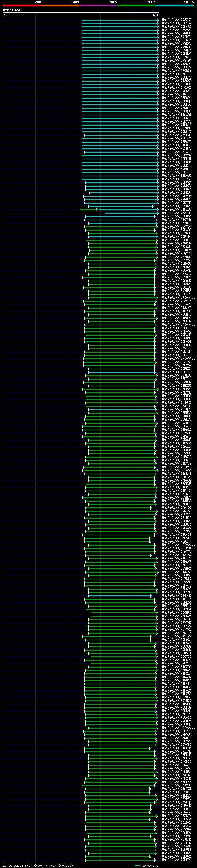197x868 pixels.
Task: Choose UniRef100_A7QRI6 hit
Action: 176,71
